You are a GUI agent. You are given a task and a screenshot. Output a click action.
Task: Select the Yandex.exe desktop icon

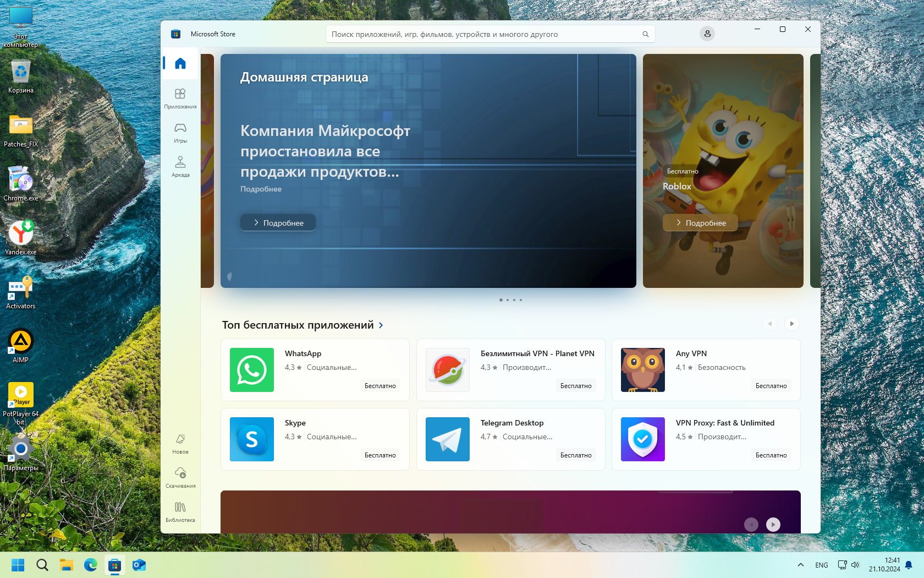point(21,238)
